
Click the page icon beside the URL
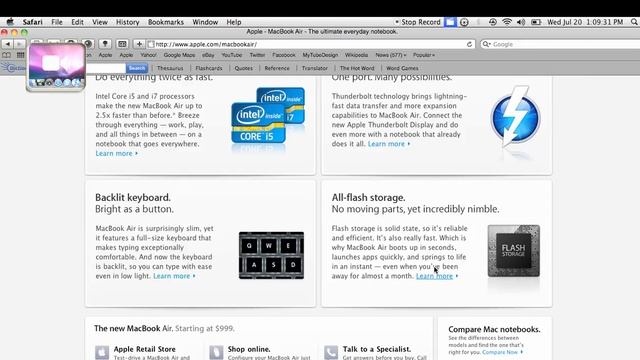(151, 44)
